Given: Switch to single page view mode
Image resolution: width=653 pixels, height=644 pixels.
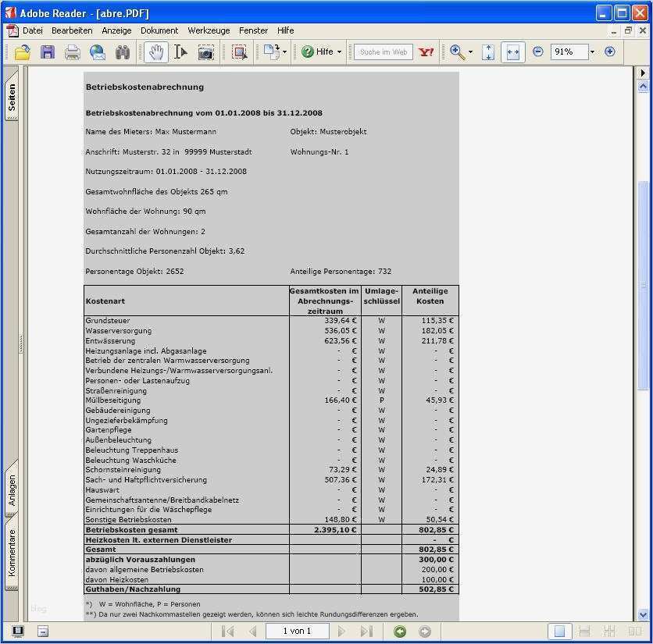Looking at the screenshot, I should tap(559, 632).
